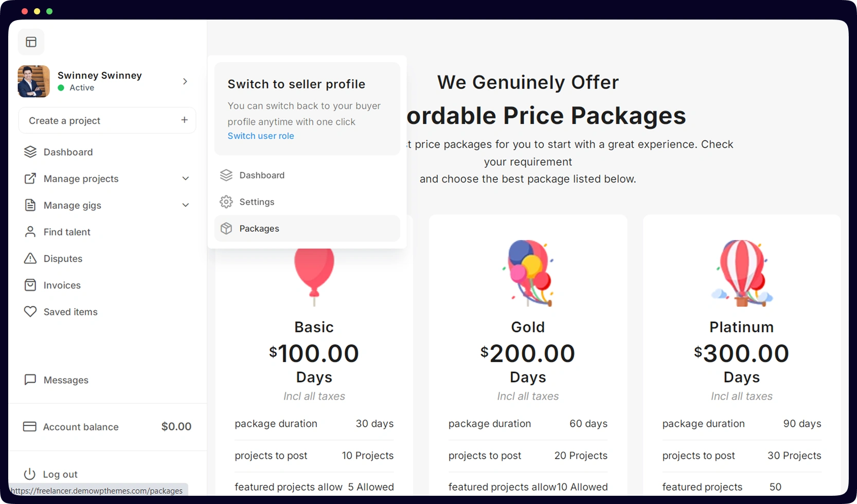The height and width of the screenshot is (504, 857).
Task: Click the Account balance card icon
Action: (x=30, y=426)
